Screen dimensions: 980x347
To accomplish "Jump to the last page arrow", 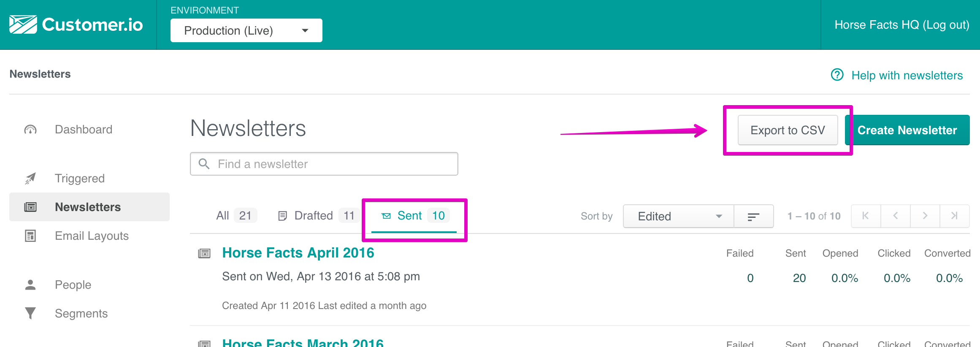I will click(x=954, y=216).
